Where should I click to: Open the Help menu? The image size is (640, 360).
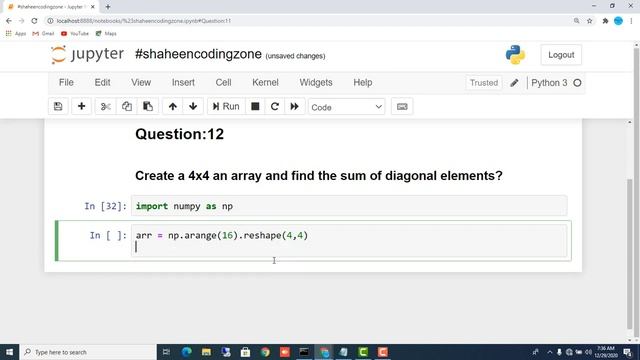pyautogui.click(x=362, y=82)
